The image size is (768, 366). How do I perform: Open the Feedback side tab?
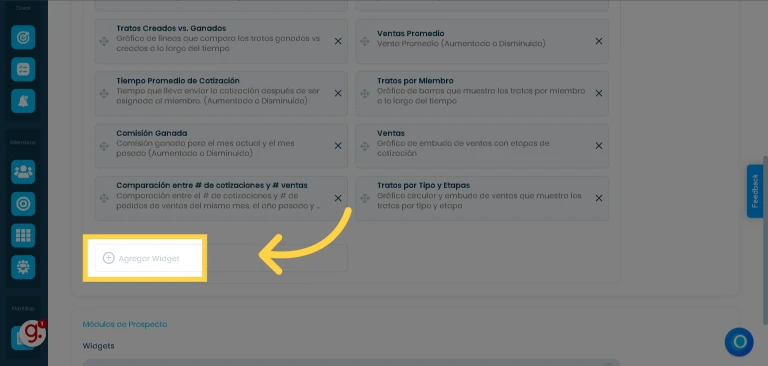click(x=755, y=191)
